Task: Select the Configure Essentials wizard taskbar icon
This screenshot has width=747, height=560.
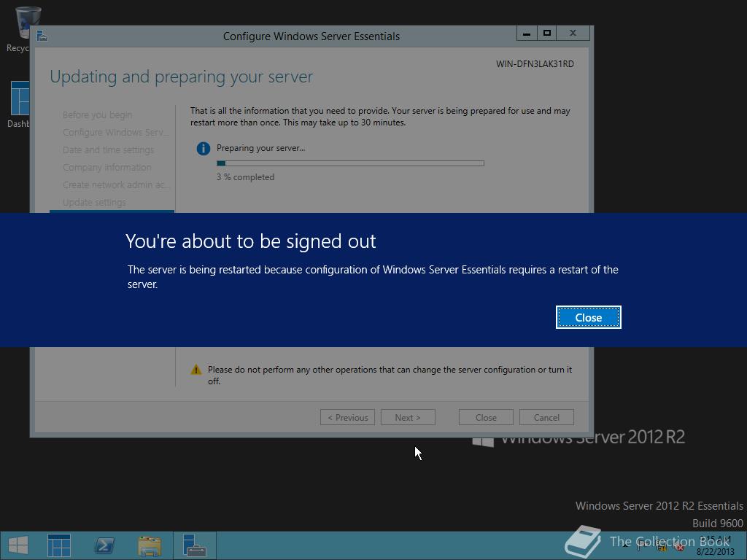Action: [194, 545]
